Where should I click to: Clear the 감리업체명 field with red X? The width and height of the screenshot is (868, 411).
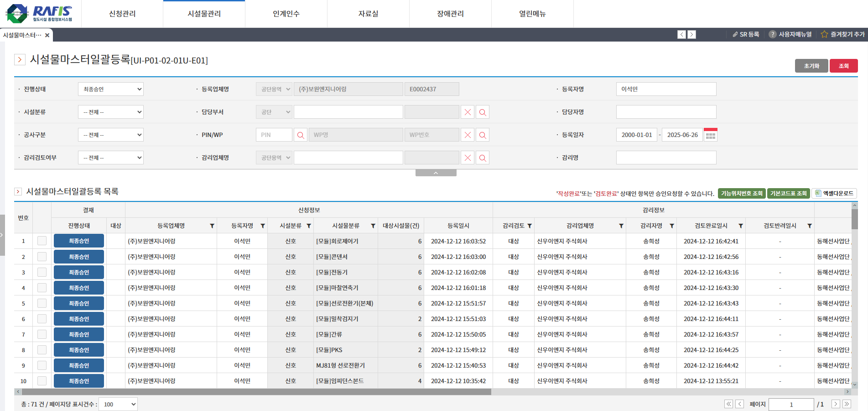[x=468, y=158]
